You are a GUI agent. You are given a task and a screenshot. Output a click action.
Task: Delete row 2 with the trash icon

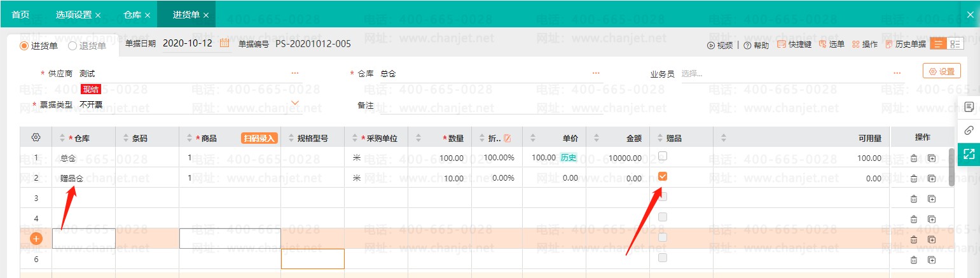[x=914, y=178]
